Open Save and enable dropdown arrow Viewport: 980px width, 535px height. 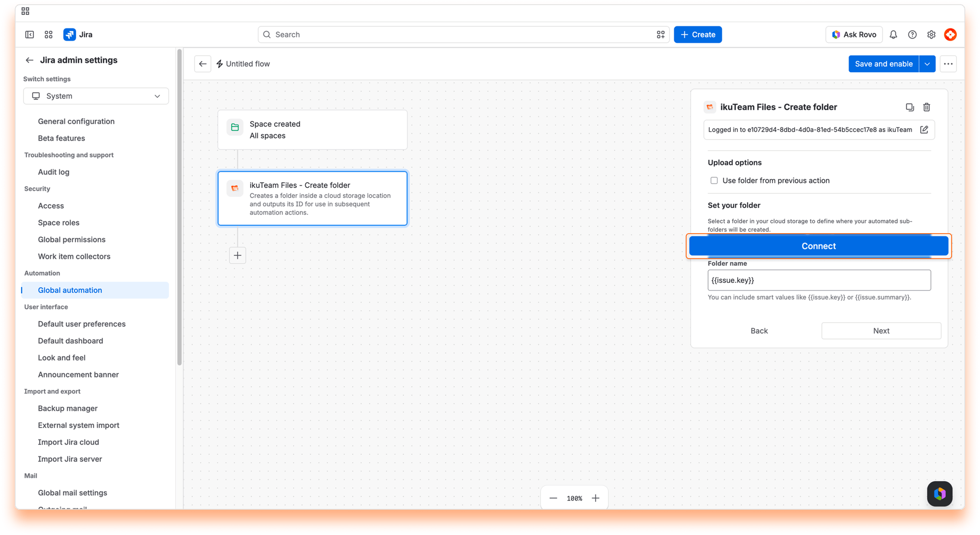927,64
